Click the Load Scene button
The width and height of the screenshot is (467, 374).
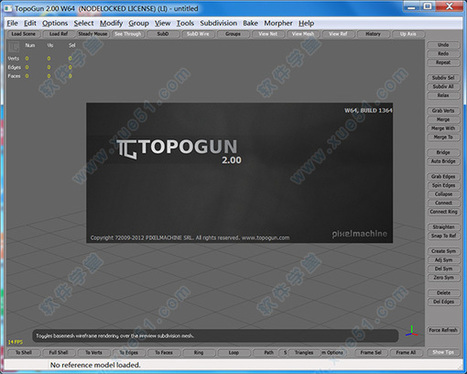[x=23, y=34]
